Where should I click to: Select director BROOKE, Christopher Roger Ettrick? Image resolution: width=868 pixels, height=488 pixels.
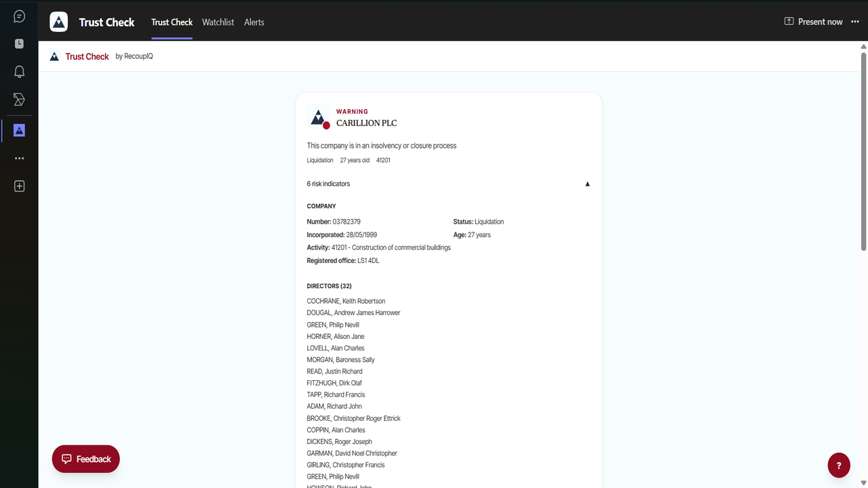point(353,418)
